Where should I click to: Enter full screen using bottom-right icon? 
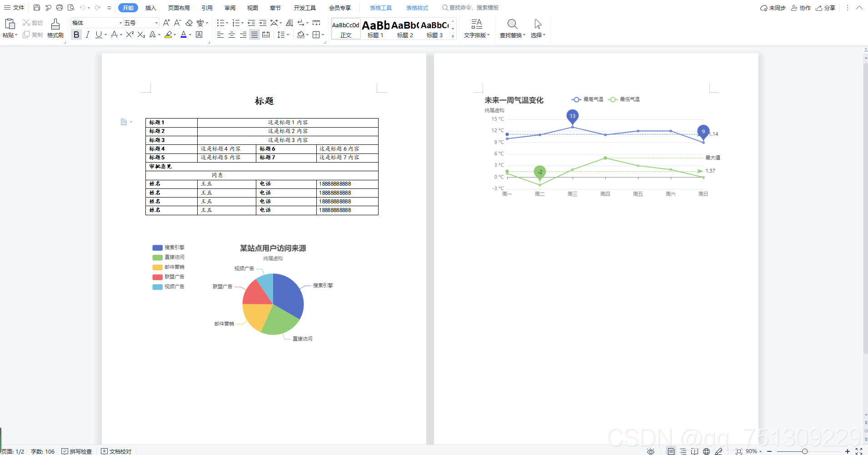(x=859, y=451)
